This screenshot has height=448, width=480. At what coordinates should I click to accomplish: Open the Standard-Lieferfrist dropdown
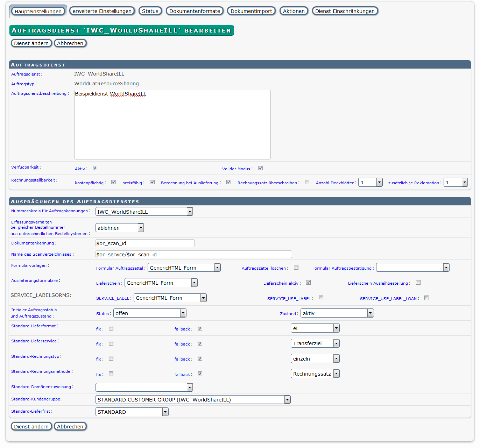point(132,412)
